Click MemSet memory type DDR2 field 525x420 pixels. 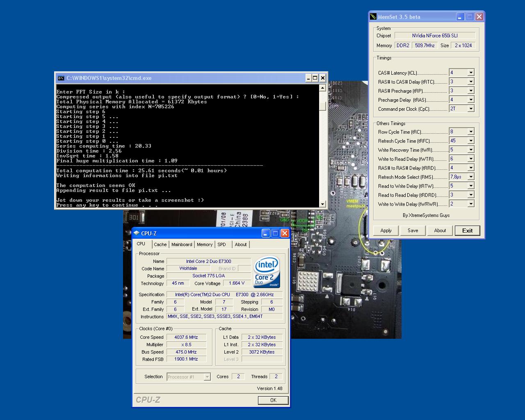[x=403, y=46]
